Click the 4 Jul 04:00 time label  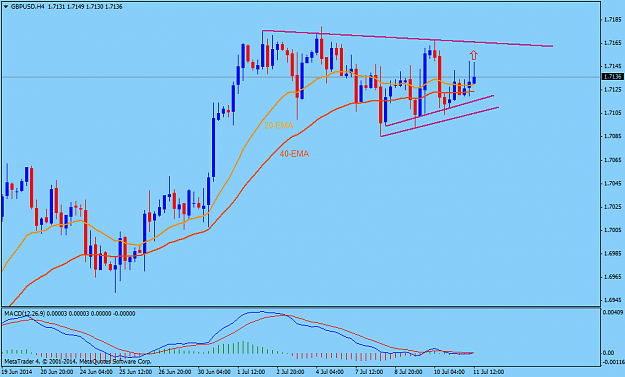[330, 372]
